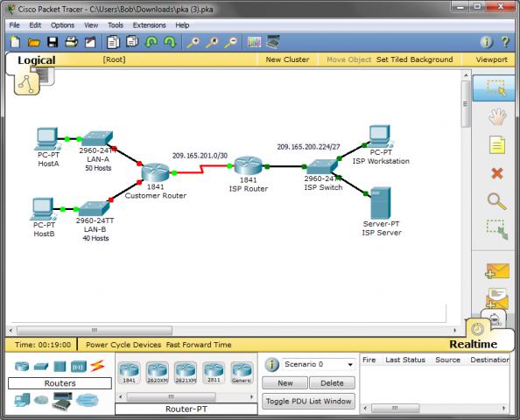520x420 pixels.
Task: Open the Tools menu
Action: coord(116,25)
